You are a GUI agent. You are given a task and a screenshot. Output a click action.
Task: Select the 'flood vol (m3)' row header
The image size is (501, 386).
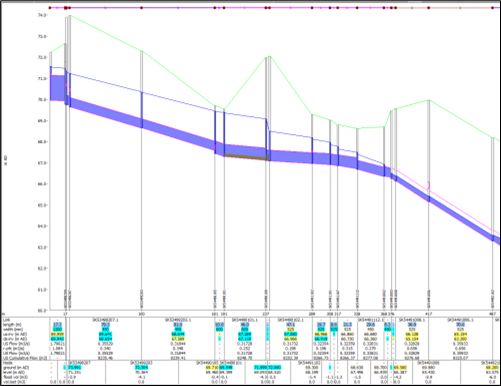coord(15,377)
